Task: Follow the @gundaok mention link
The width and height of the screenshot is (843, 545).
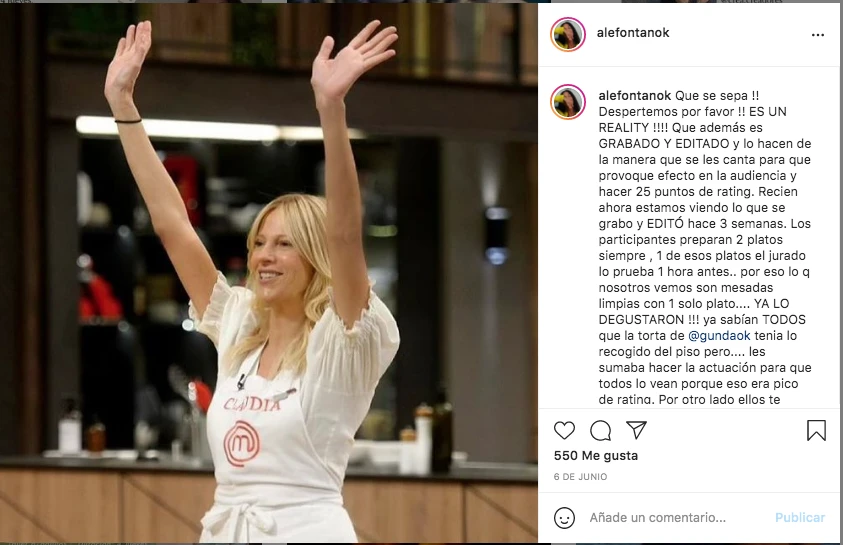Action: [x=719, y=336]
